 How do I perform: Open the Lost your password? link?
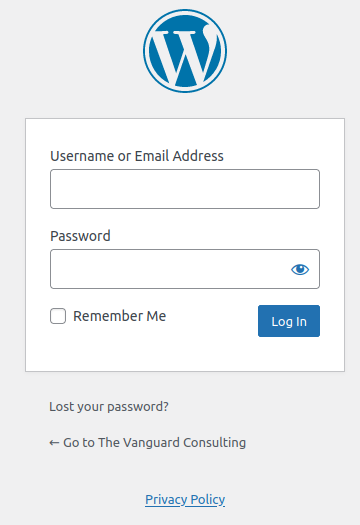point(109,406)
